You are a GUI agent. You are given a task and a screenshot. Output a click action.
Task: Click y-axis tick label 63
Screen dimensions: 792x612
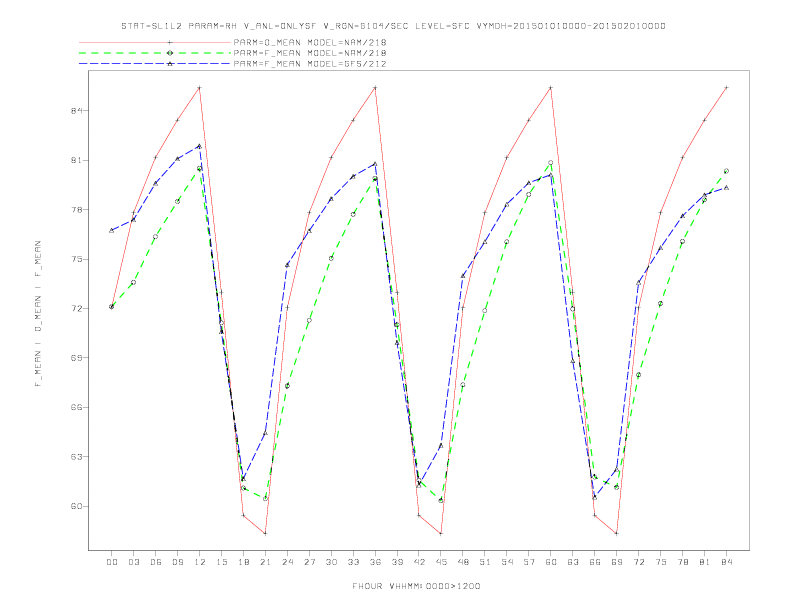click(77, 456)
